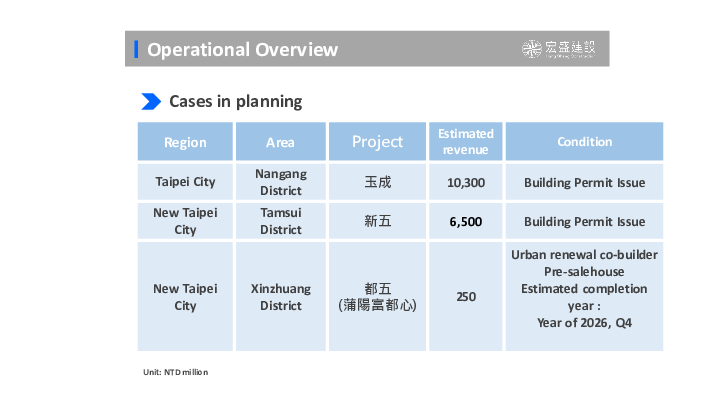
Task: Click the blue bar beside Operational Overview
Action: (136, 49)
